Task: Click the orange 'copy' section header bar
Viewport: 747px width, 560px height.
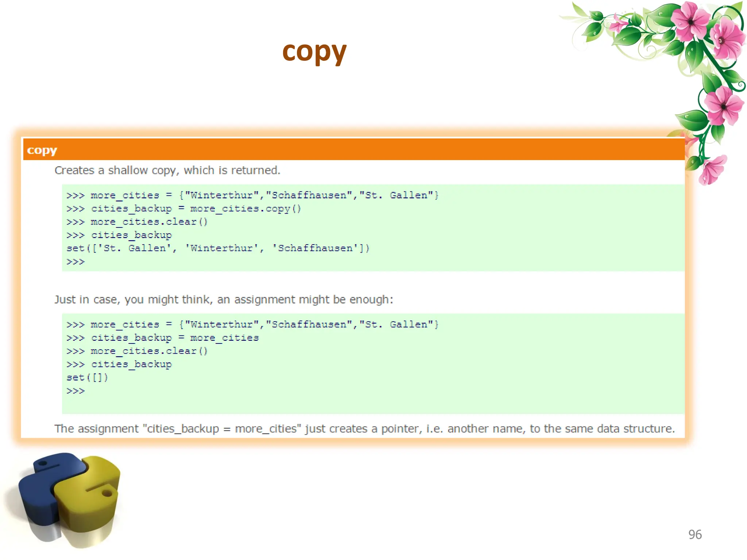Action: (353, 149)
